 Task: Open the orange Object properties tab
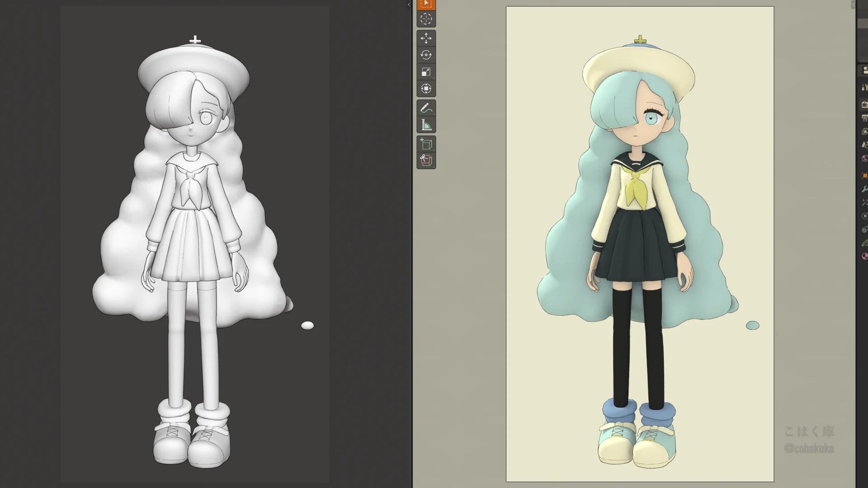pos(864,176)
